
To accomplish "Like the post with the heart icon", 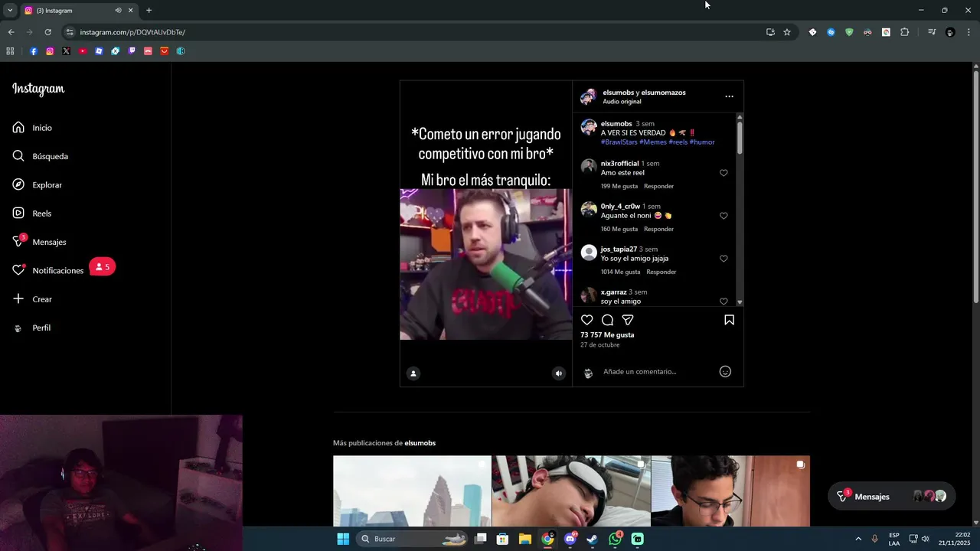I will tap(586, 320).
